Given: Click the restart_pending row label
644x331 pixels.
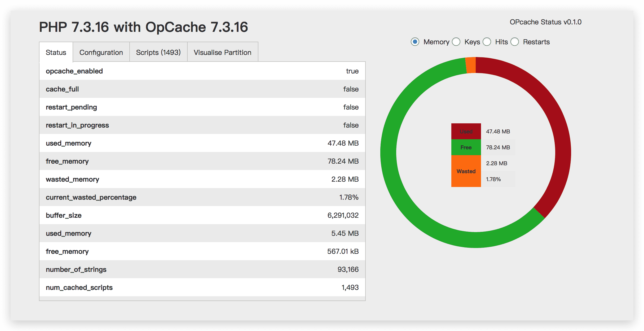Looking at the screenshot, I should [71, 107].
